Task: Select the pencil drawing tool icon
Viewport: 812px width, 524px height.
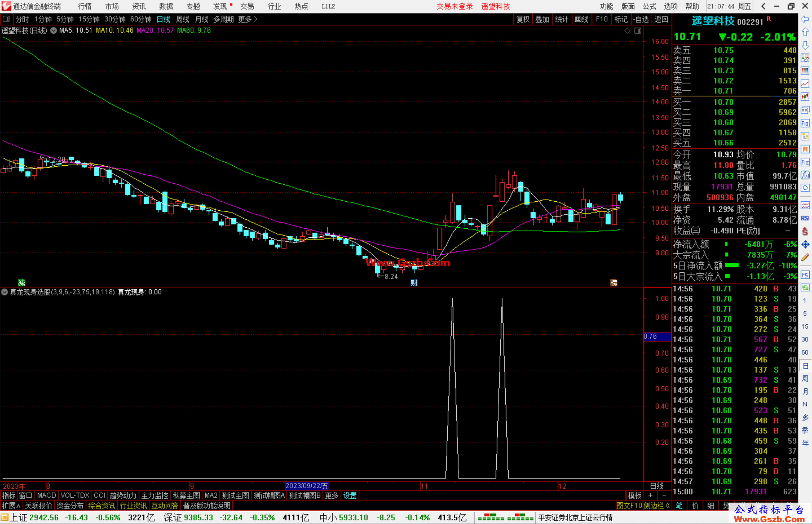Action: (x=805, y=258)
